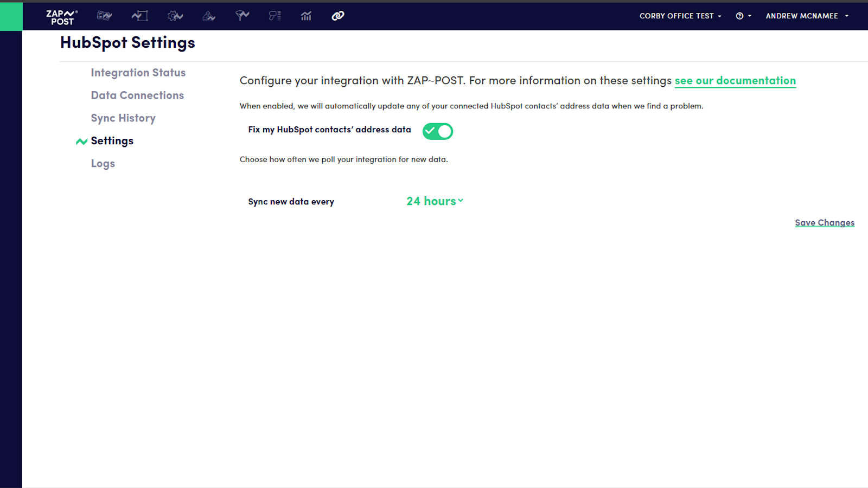
Task: Open the funnel icon in navbar
Action: pos(242,16)
